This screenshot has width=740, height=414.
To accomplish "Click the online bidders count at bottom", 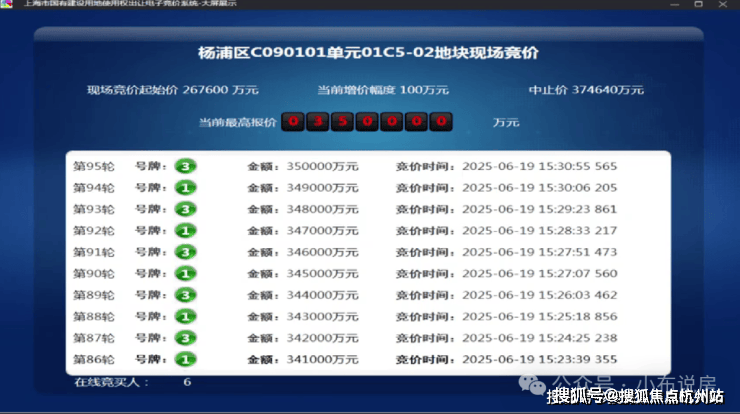I will point(187,382).
